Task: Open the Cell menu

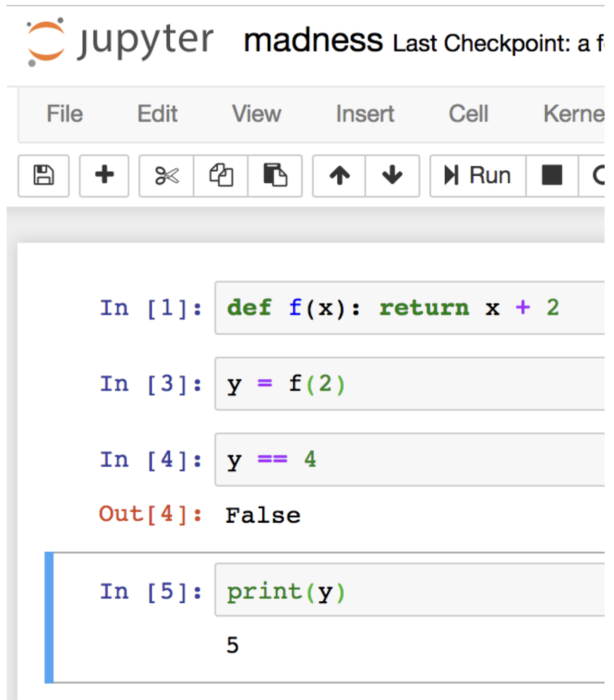Action: (468, 114)
